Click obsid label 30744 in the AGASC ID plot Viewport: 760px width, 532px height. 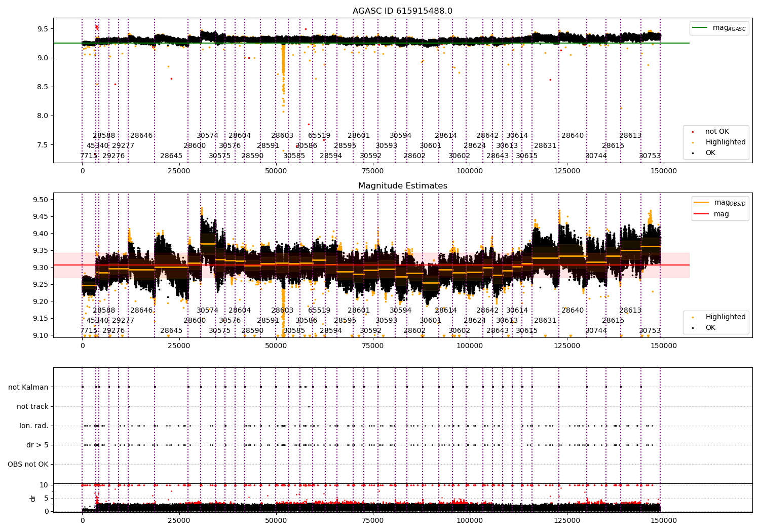click(x=596, y=156)
